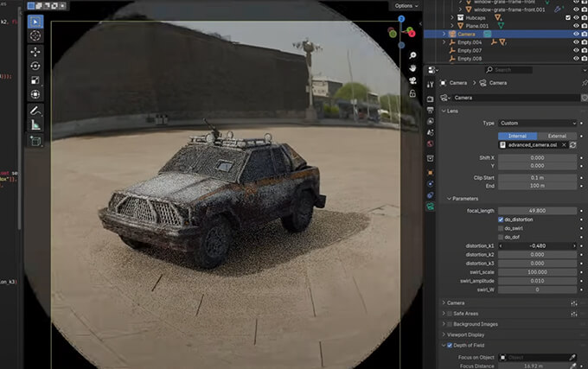Toggle the Safe Areas checkbox
The image size is (588, 369).
[x=450, y=314]
